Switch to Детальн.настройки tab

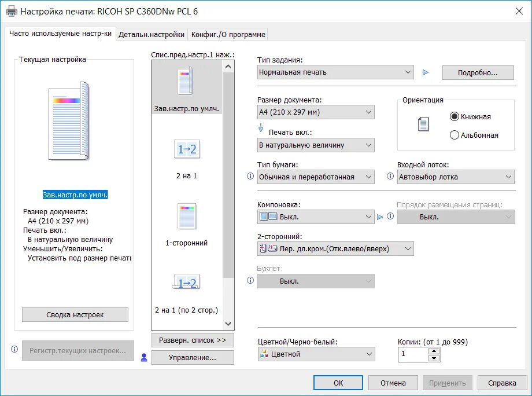coord(152,35)
